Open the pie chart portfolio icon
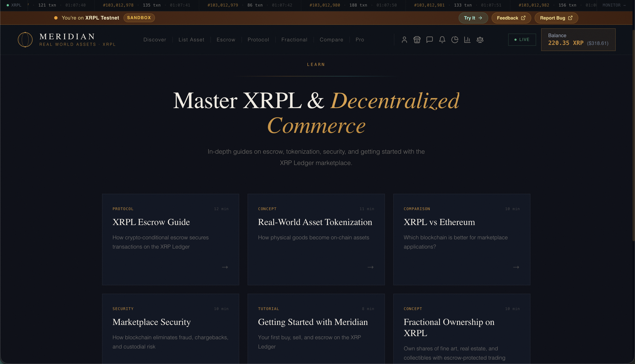 click(x=455, y=40)
